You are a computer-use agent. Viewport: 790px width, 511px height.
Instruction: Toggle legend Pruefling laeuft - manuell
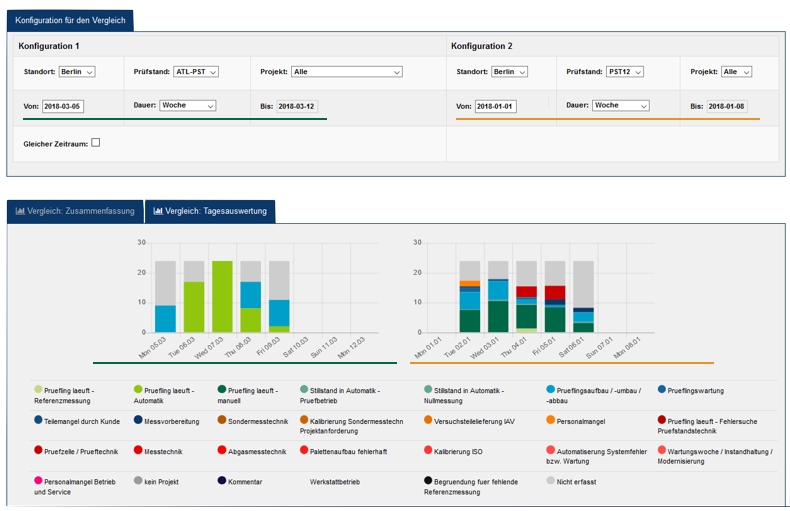pyautogui.click(x=247, y=395)
